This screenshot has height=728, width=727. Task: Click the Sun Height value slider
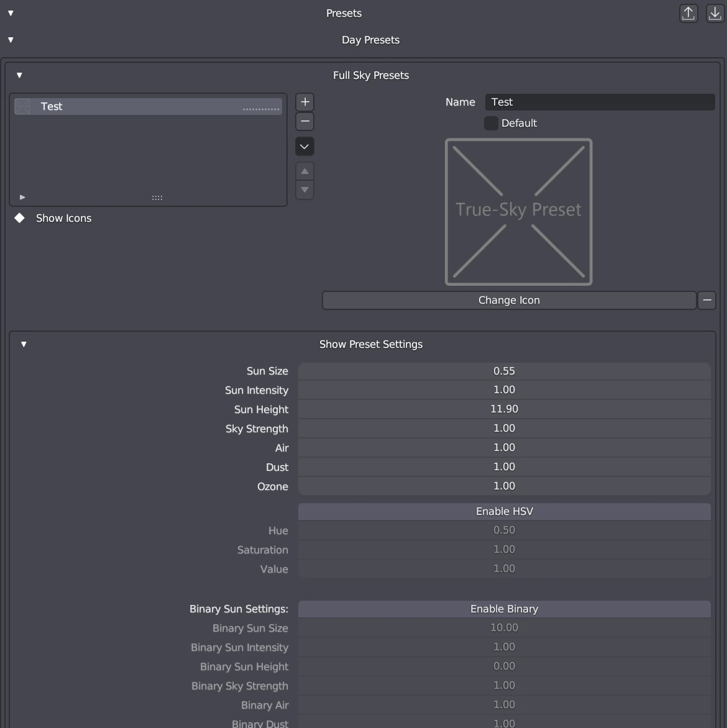click(504, 409)
